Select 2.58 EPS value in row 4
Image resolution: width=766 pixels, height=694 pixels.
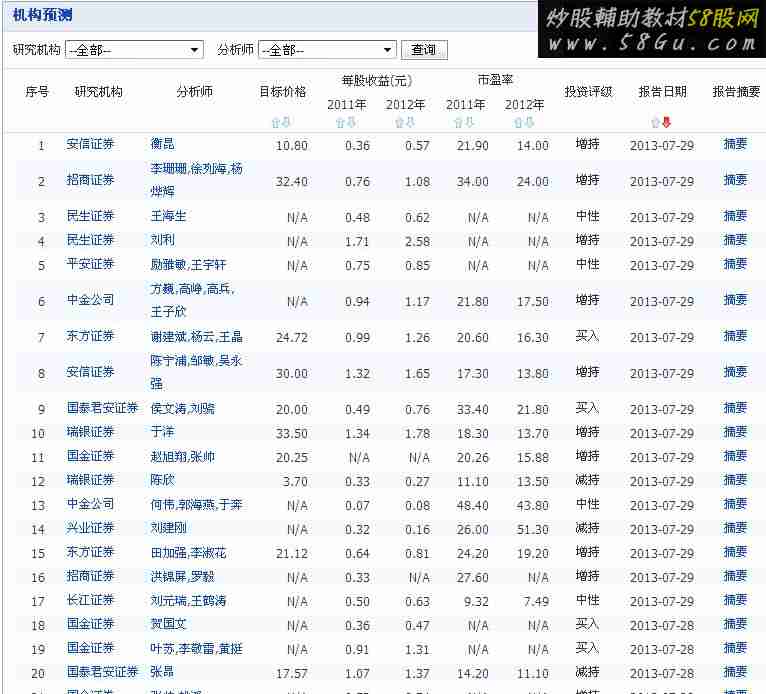click(418, 241)
